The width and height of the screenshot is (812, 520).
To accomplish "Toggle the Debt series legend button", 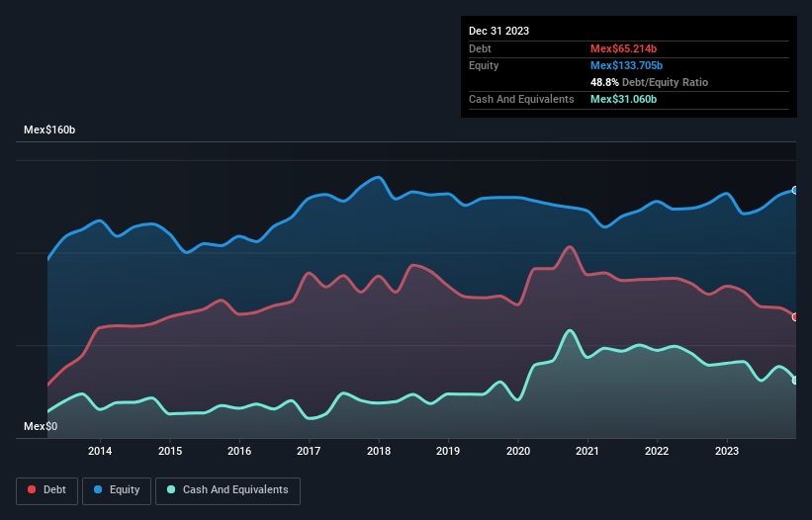I will 47,490.
